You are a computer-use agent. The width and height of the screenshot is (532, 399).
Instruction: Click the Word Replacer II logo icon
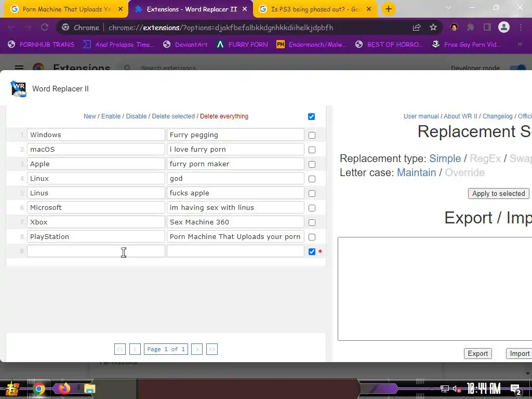(x=19, y=89)
